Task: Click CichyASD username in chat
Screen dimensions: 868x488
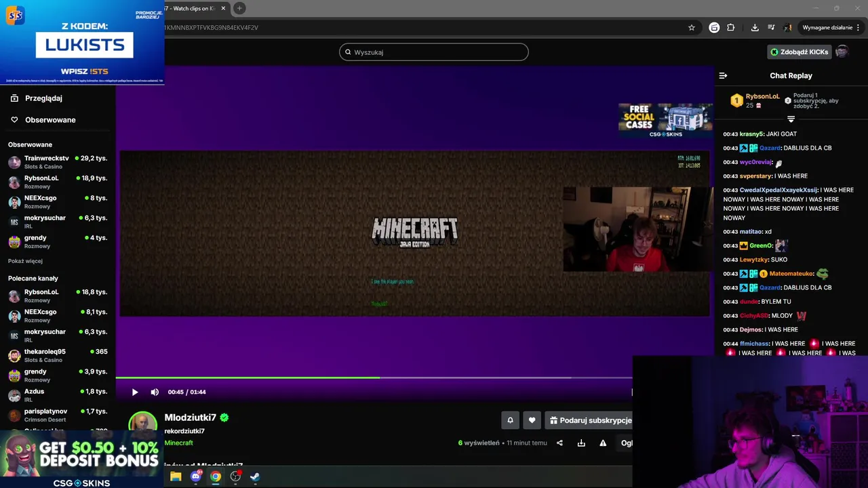Action: (754, 316)
